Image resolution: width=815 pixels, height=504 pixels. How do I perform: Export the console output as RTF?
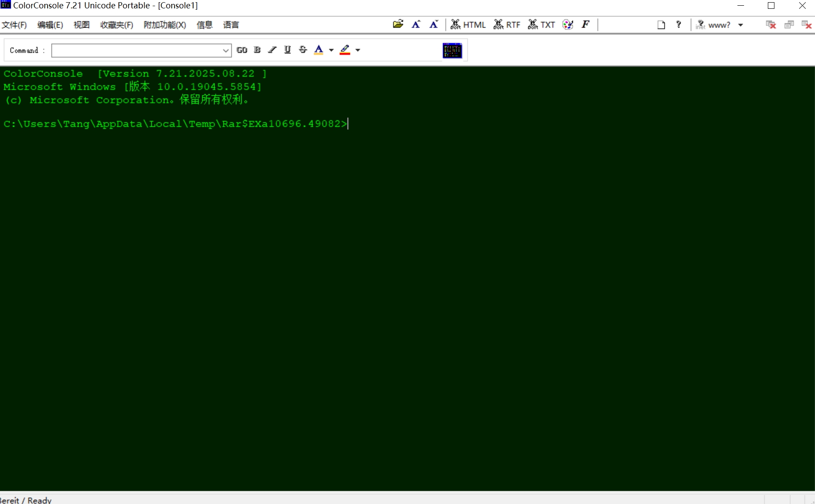(x=507, y=25)
